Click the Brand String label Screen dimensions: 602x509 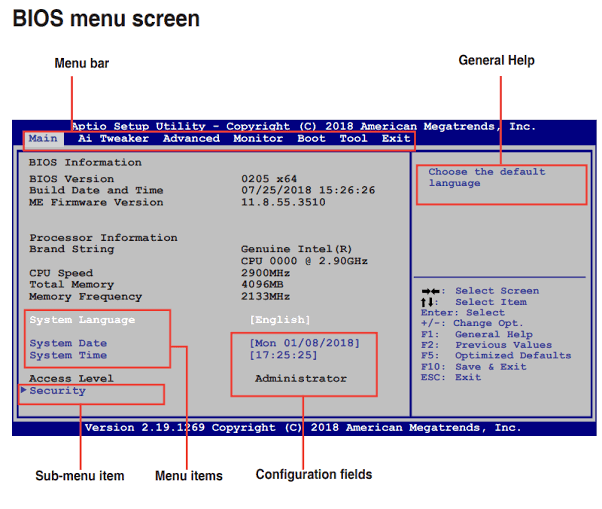[x=72, y=249]
